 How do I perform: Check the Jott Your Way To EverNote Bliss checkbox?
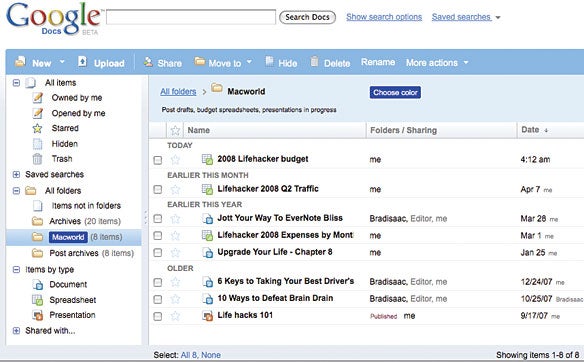(158, 219)
